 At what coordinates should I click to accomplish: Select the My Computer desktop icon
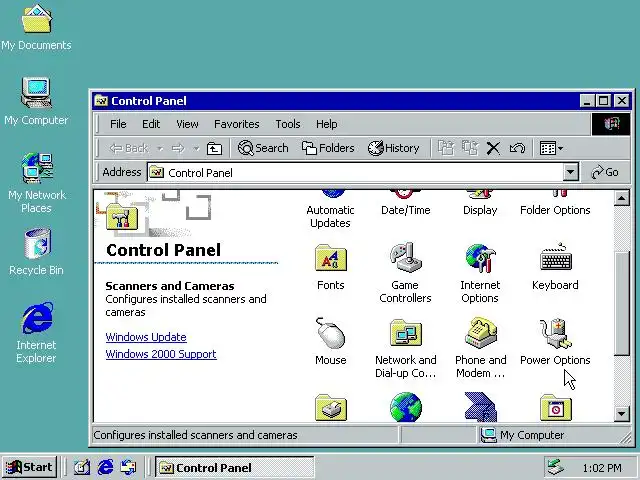(x=36, y=101)
